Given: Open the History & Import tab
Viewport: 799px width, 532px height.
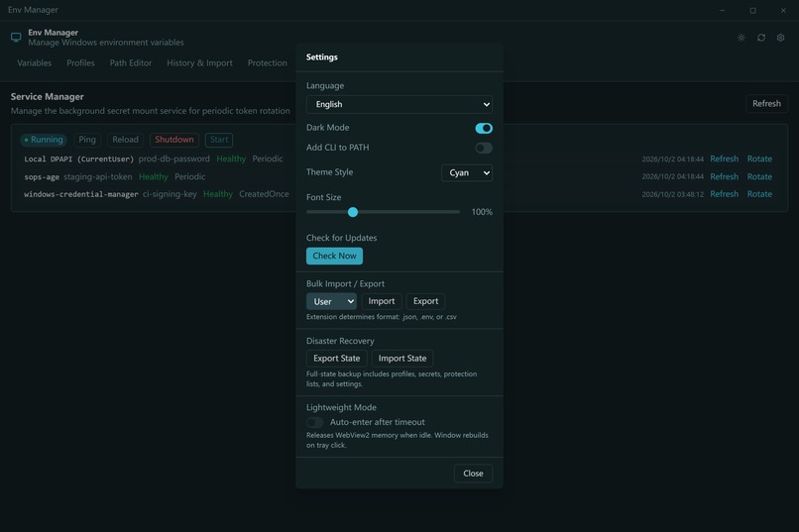Looking at the screenshot, I should 199,63.
